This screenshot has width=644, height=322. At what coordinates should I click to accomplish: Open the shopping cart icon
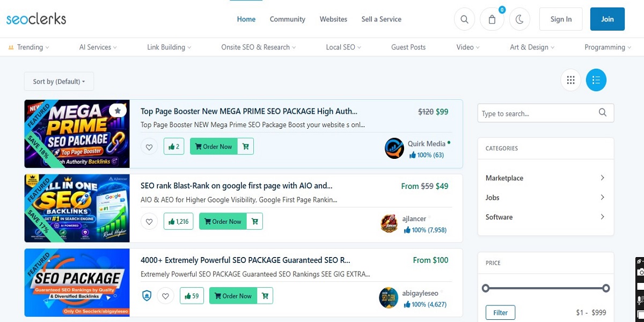coord(492,19)
